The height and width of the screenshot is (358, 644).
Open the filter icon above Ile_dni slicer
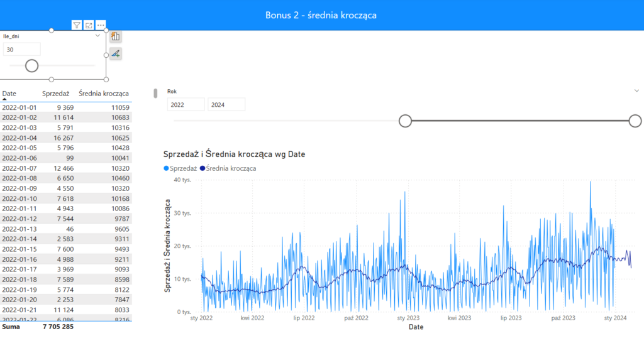pos(77,25)
